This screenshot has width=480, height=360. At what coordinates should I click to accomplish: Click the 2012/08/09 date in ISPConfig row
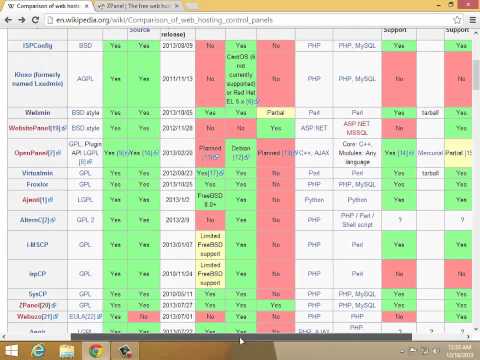coord(177,45)
